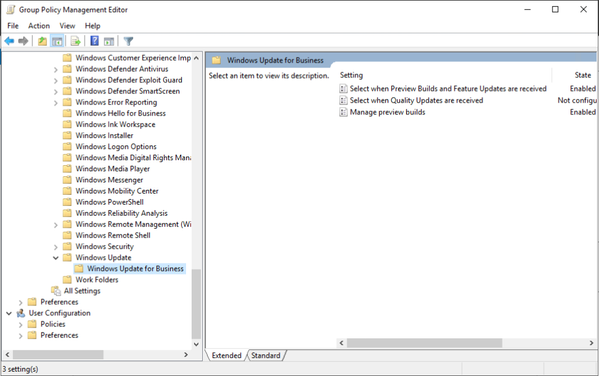Image resolution: width=599 pixels, height=376 pixels.
Task: Select Windows Media Player in tree
Action: click(112, 169)
